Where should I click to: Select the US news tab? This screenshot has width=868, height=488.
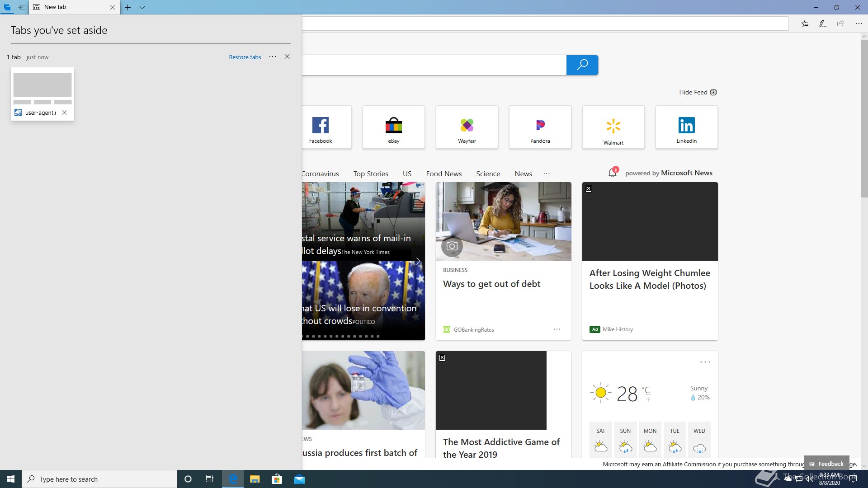click(x=407, y=174)
